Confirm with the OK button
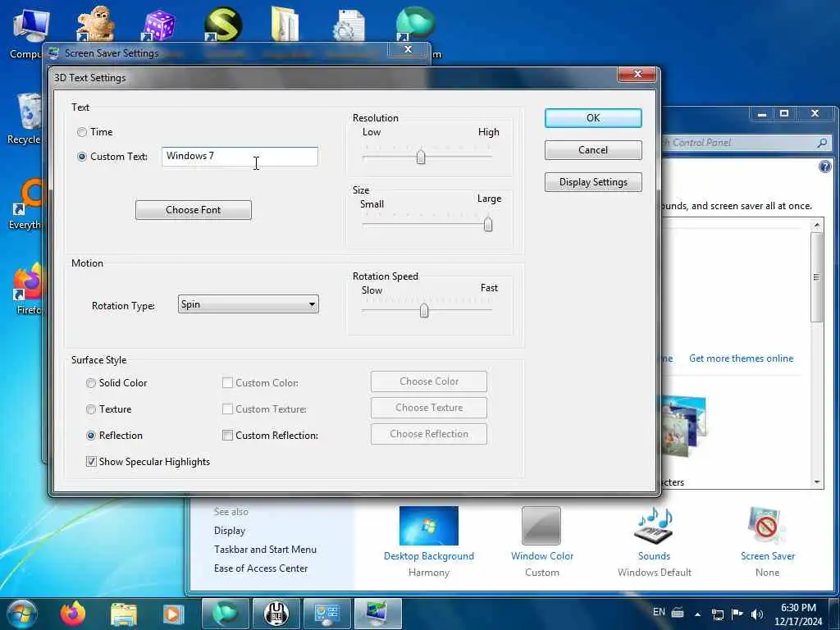840x630 pixels. click(593, 118)
